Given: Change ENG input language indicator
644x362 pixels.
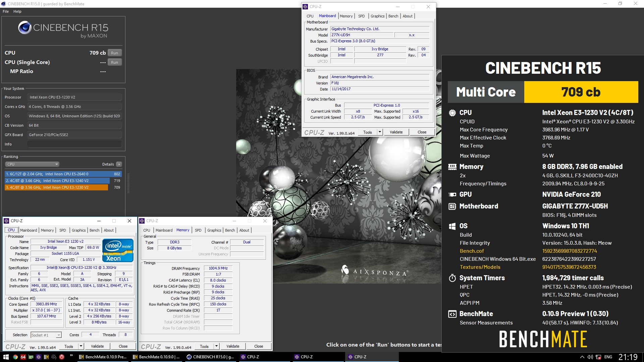Looking at the screenshot, I should pyautogui.click(x=608, y=357).
